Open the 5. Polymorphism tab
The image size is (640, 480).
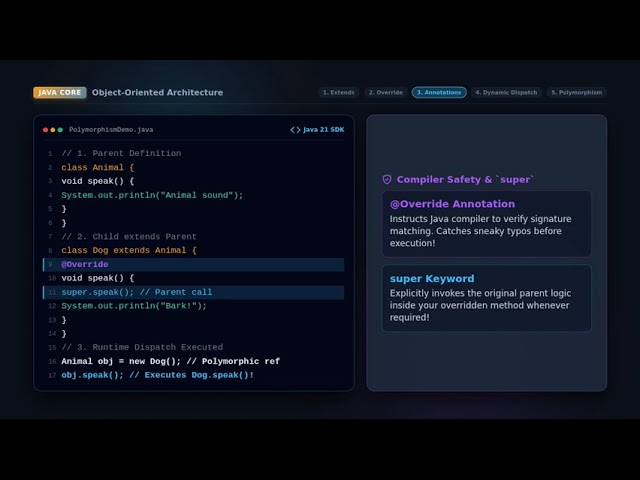pos(577,93)
